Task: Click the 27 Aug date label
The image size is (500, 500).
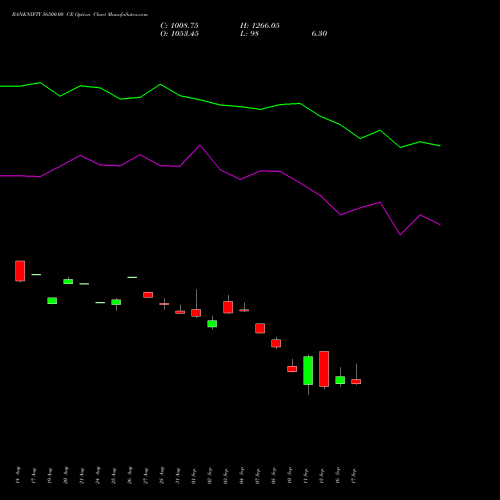Action: coord(146,475)
